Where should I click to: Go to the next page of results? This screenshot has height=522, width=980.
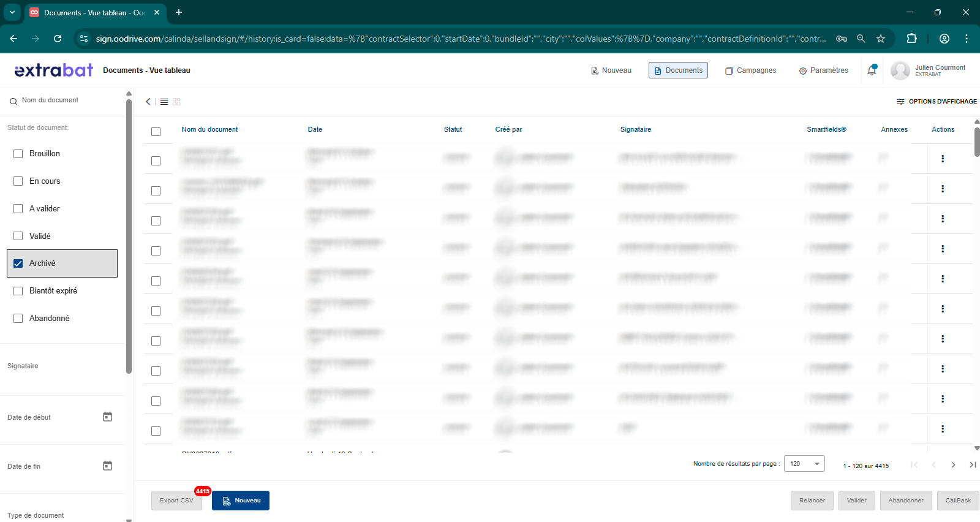tap(953, 465)
